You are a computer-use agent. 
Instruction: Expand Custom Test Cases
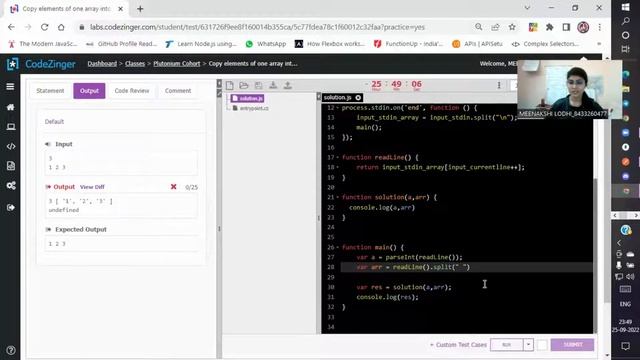point(458,345)
